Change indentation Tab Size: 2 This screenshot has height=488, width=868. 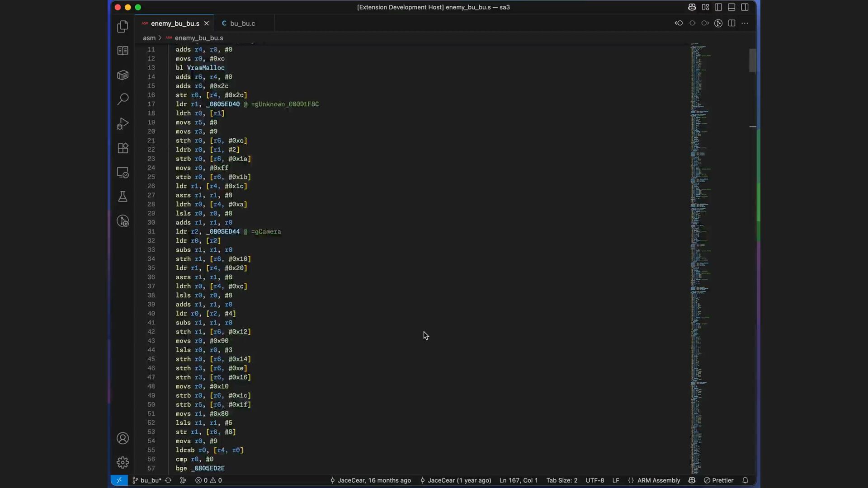tap(562, 480)
